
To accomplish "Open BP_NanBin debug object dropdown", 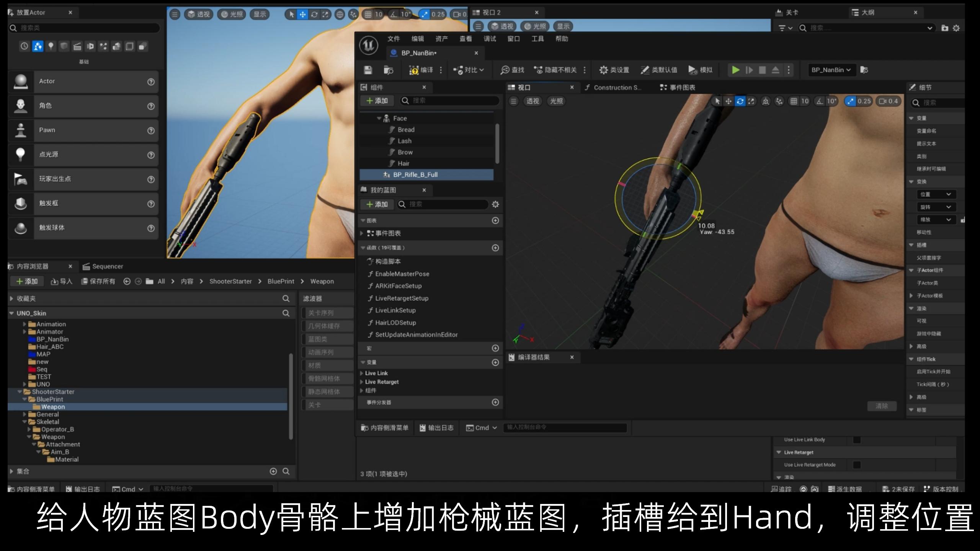I will pyautogui.click(x=831, y=70).
